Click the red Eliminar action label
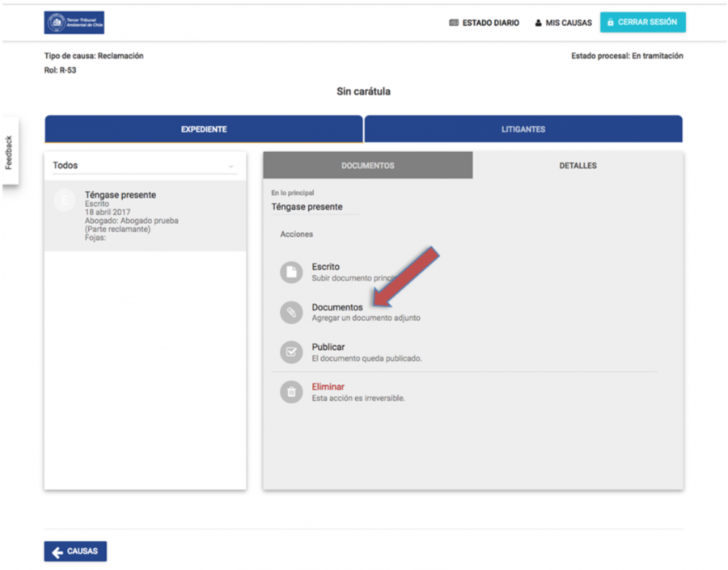The height and width of the screenshot is (570, 728). point(328,387)
